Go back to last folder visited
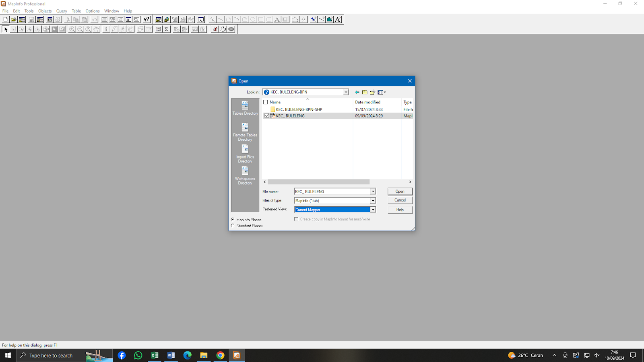The width and height of the screenshot is (644, 362). tap(357, 92)
